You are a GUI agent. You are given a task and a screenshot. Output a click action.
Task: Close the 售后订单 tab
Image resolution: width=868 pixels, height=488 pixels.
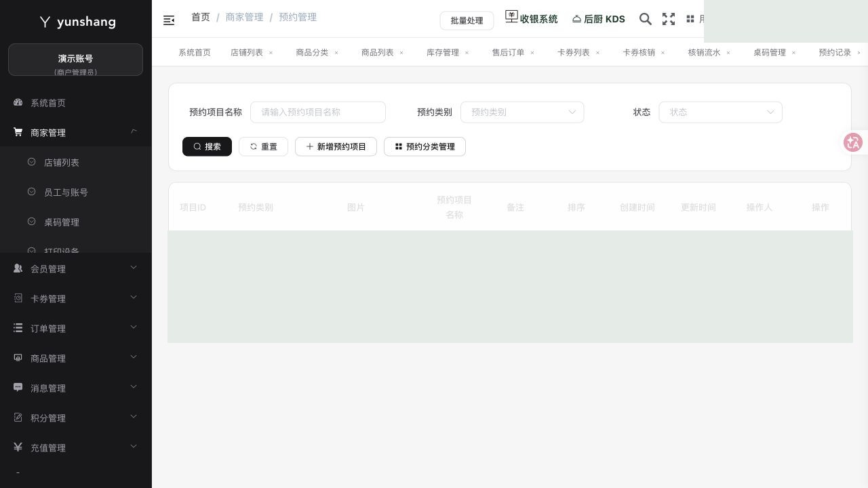coord(532,52)
